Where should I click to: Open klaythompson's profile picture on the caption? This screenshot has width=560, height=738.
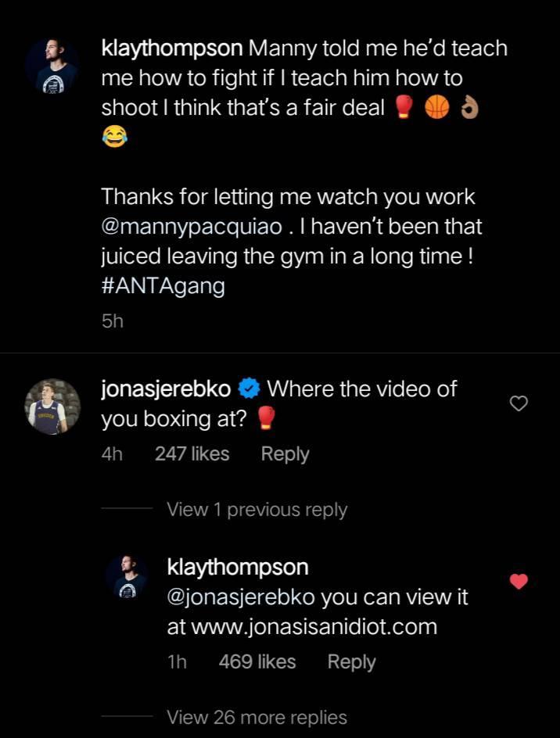(52, 66)
